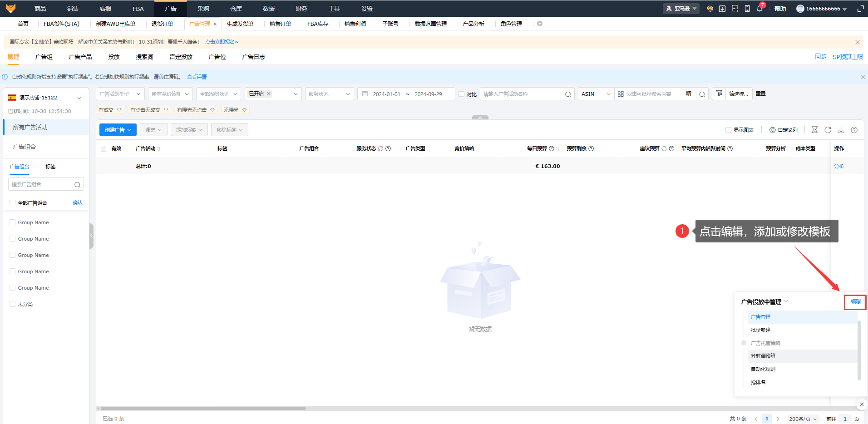The height and width of the screenshot is (424, 868).
Task: Close the 广告管理 page tab
Action: pos(215,24)
